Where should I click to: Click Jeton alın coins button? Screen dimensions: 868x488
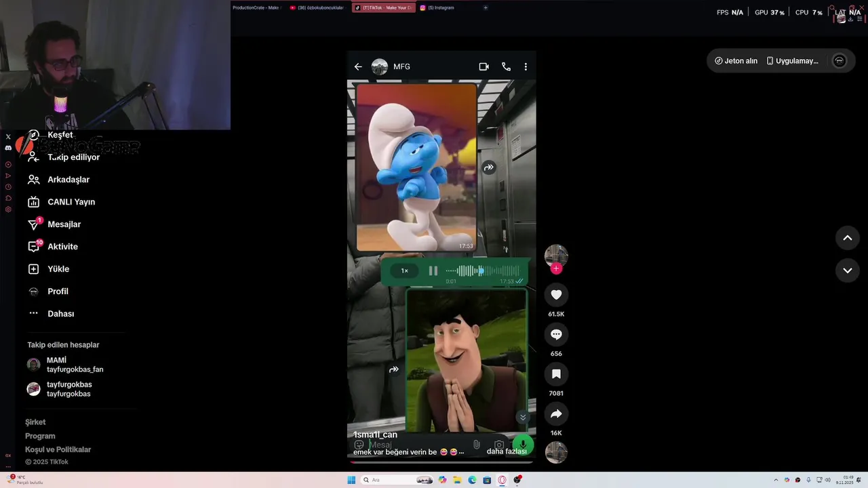736,61
